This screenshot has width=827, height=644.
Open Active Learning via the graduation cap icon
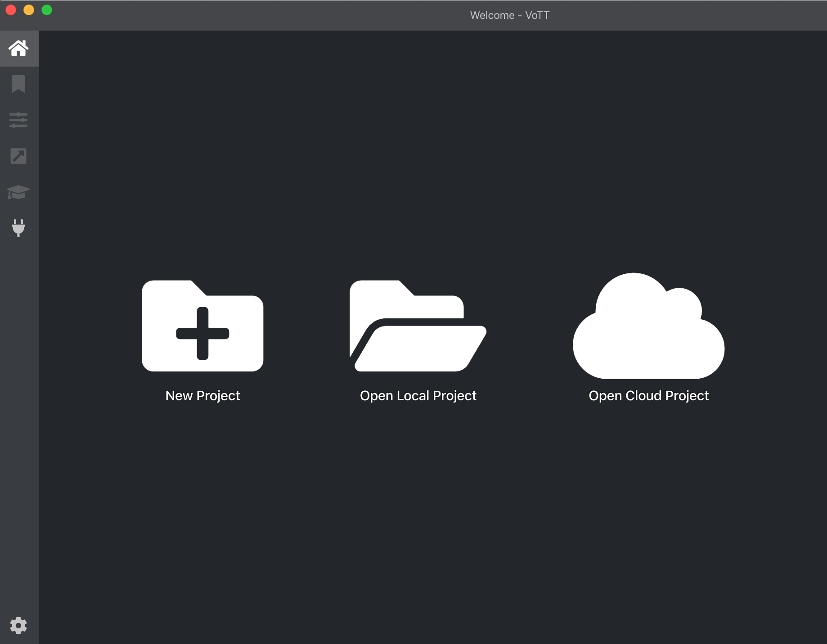[x=19, y=192]
